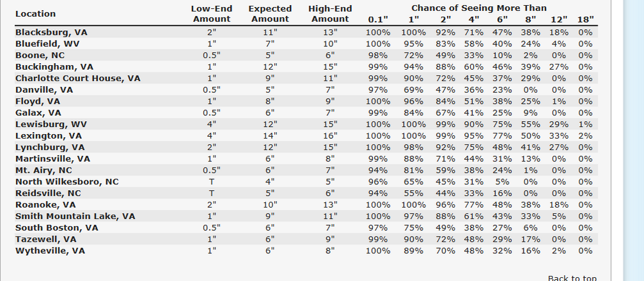Viewport: 644px width, 281px height.
Task: Click the Smith Mountain Lake, VA location
Action: [x=75, y=216]
